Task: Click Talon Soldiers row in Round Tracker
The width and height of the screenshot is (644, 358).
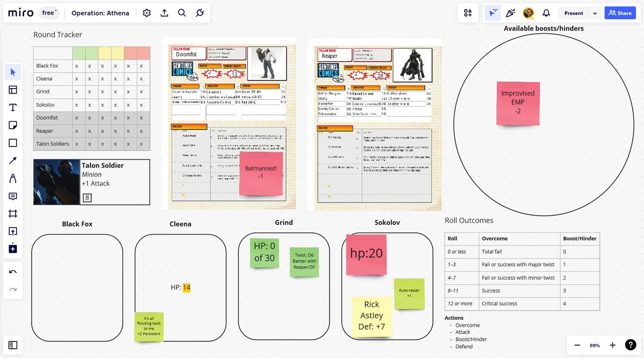Action: point(92,144)
